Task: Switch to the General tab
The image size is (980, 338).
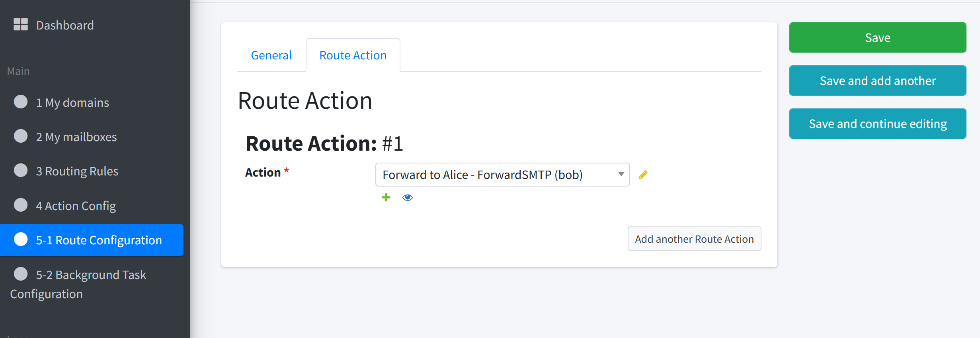Action: pyautogui.click(x=271, y=55)
